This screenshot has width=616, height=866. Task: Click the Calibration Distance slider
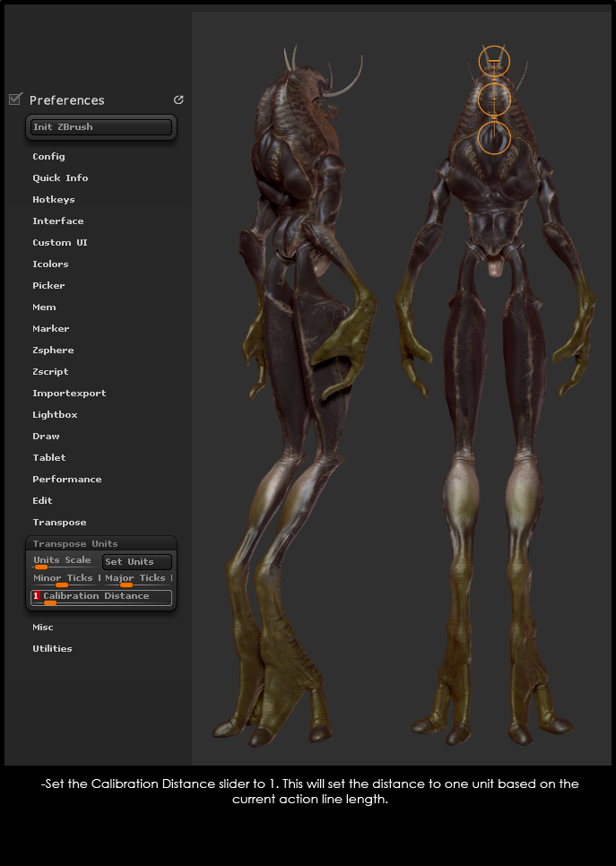point(101,598)
